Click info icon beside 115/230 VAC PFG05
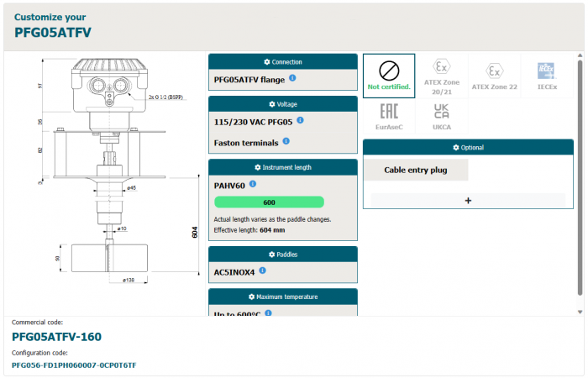 click(300, 120)
